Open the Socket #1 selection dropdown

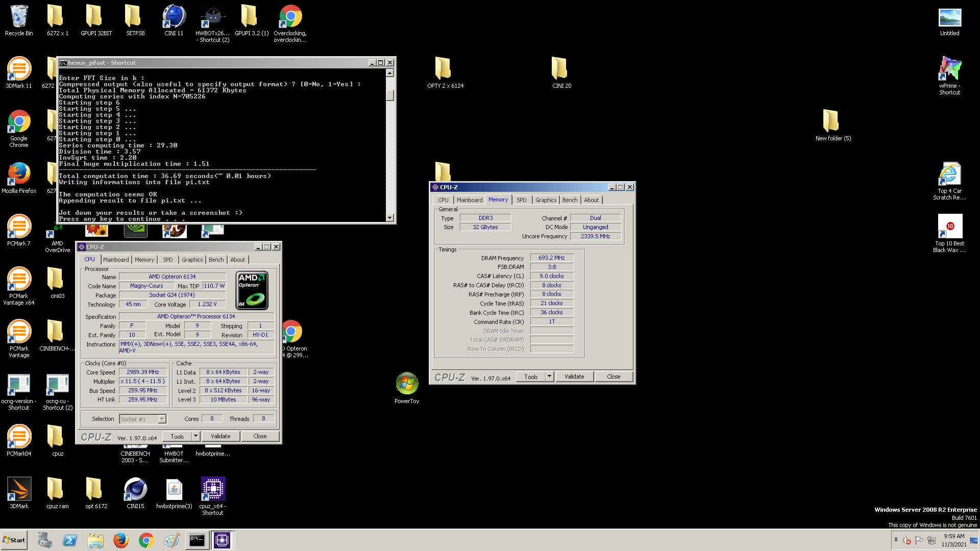tap(142, 419)
